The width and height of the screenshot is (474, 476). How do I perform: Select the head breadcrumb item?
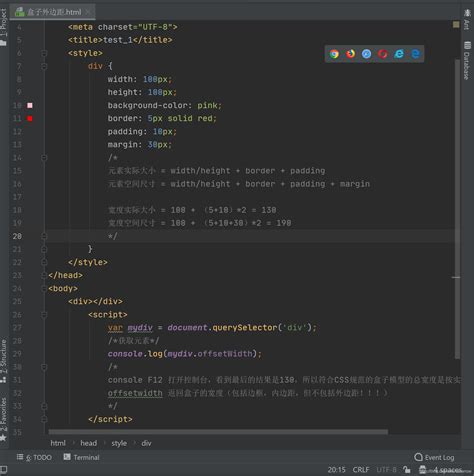pos(89,443)
